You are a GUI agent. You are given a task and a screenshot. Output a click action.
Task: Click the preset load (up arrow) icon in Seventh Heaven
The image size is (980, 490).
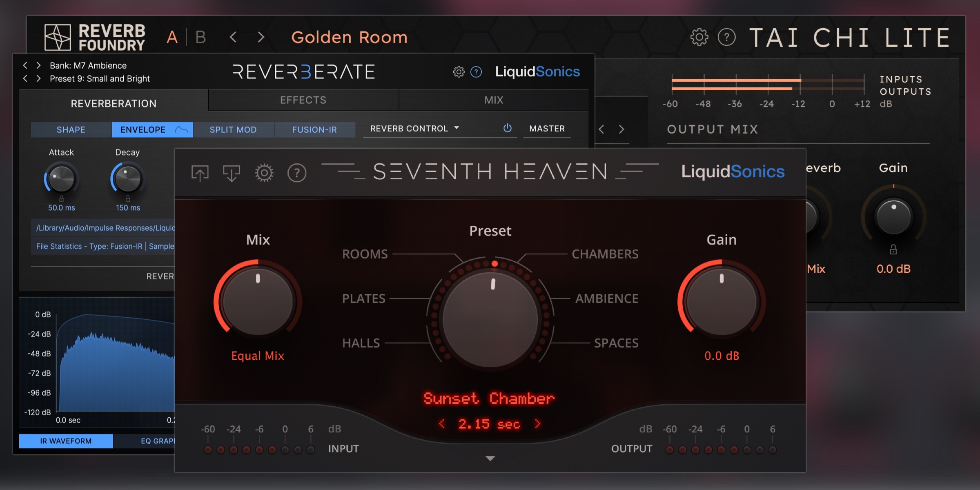click(199, 172)
